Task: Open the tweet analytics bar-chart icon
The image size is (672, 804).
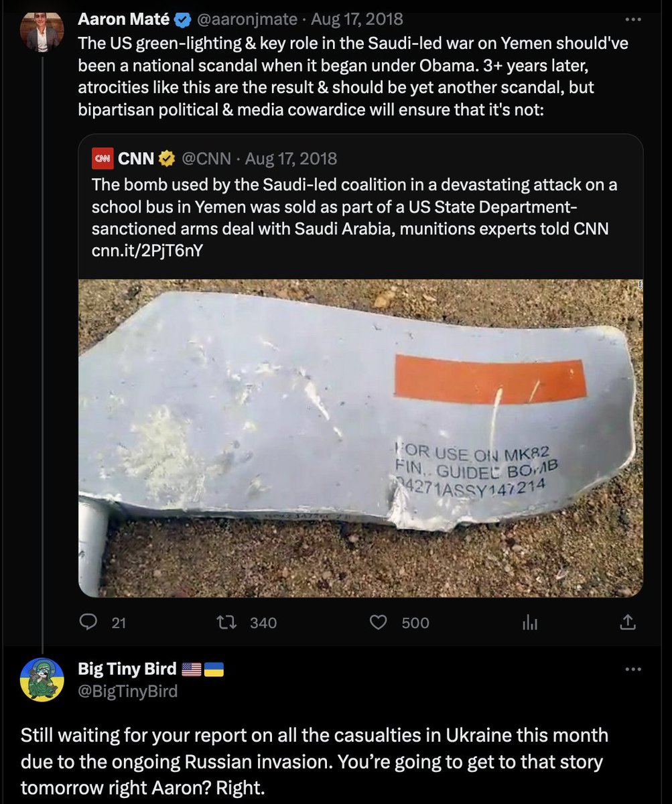Action: [x=530, y=622]
